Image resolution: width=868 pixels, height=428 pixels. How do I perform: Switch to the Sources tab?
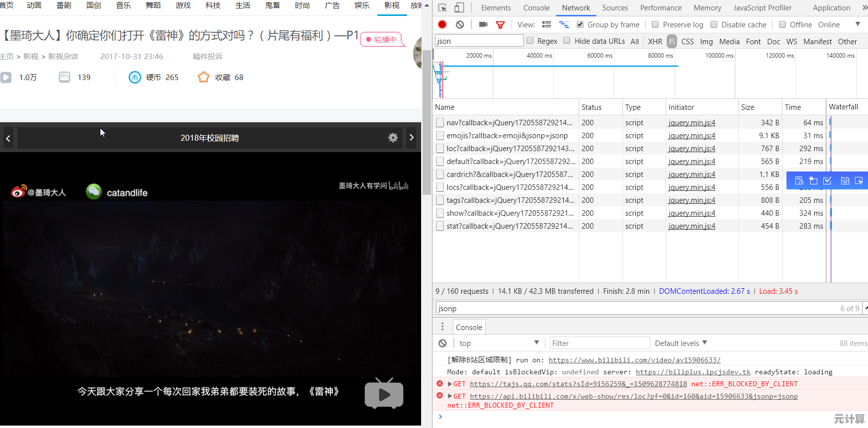(x=615, y=8)
